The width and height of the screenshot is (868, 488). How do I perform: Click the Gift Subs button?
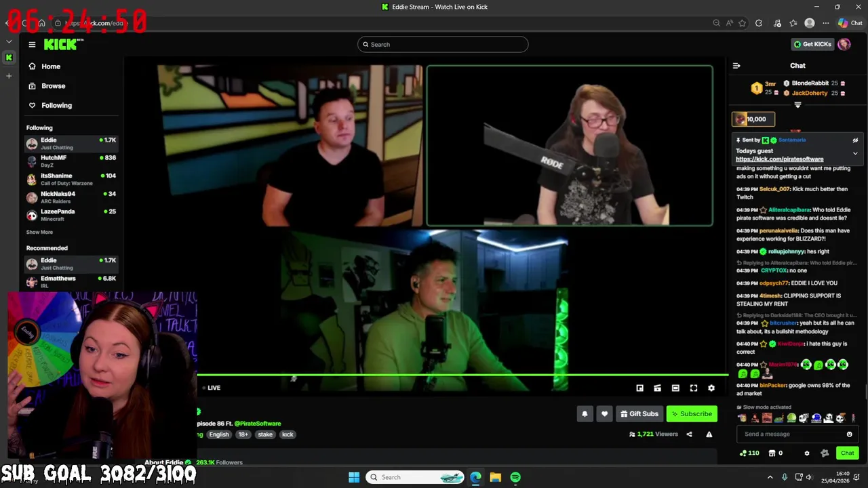(x=639, y=413)
